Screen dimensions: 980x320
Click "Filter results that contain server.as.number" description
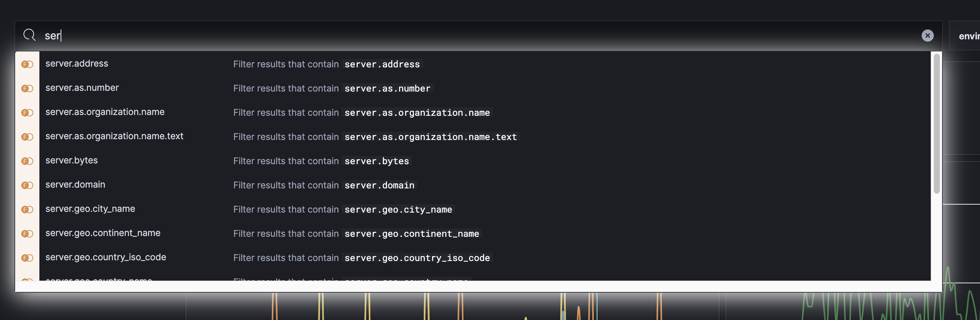333,89
